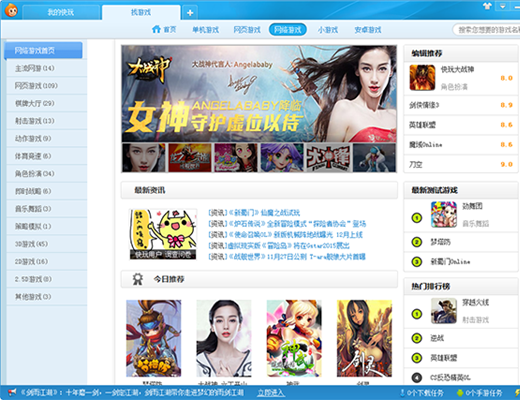
Task: Open the 网页游戏 navigation item
Action: click(x=247, y=30)
